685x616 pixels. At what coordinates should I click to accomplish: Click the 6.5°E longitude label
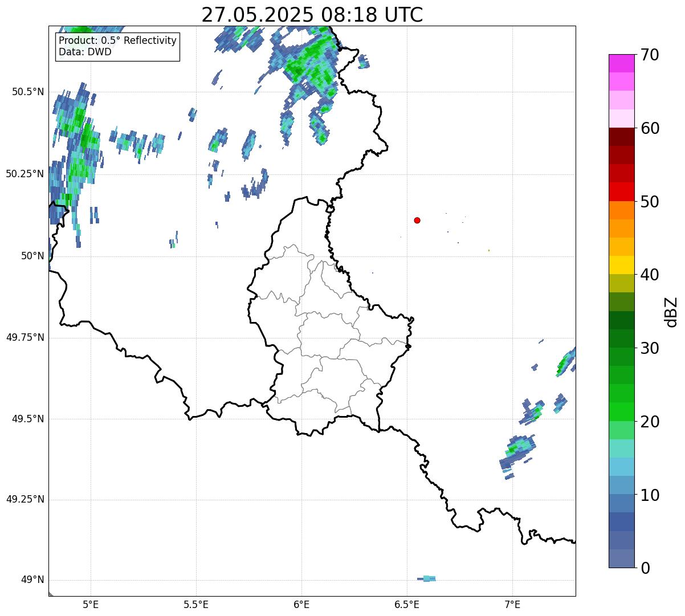[407, 605]
